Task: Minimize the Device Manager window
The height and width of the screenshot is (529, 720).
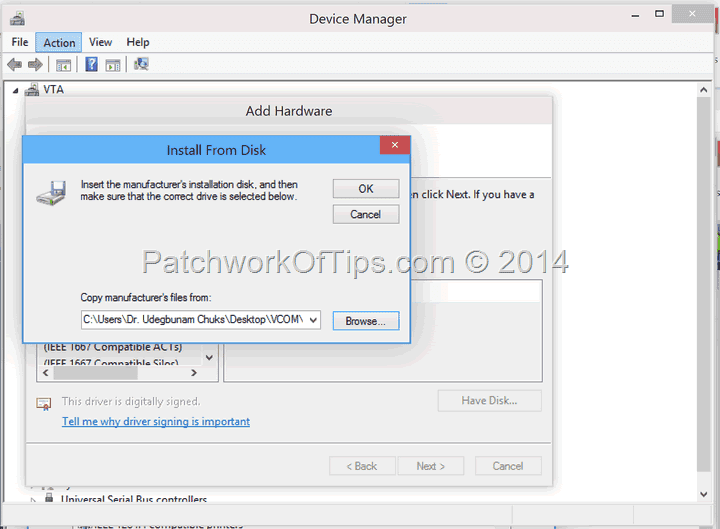Action: (x=636, y=15)
